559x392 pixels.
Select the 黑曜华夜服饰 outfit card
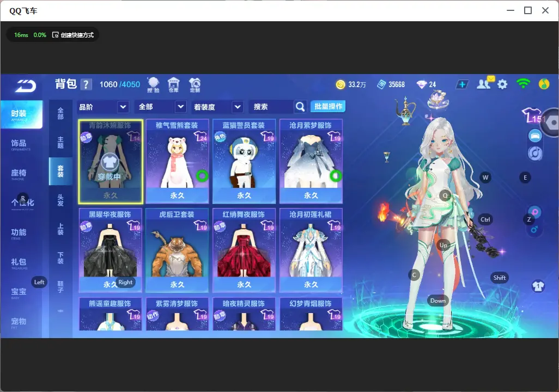click(x=111, y=250)
